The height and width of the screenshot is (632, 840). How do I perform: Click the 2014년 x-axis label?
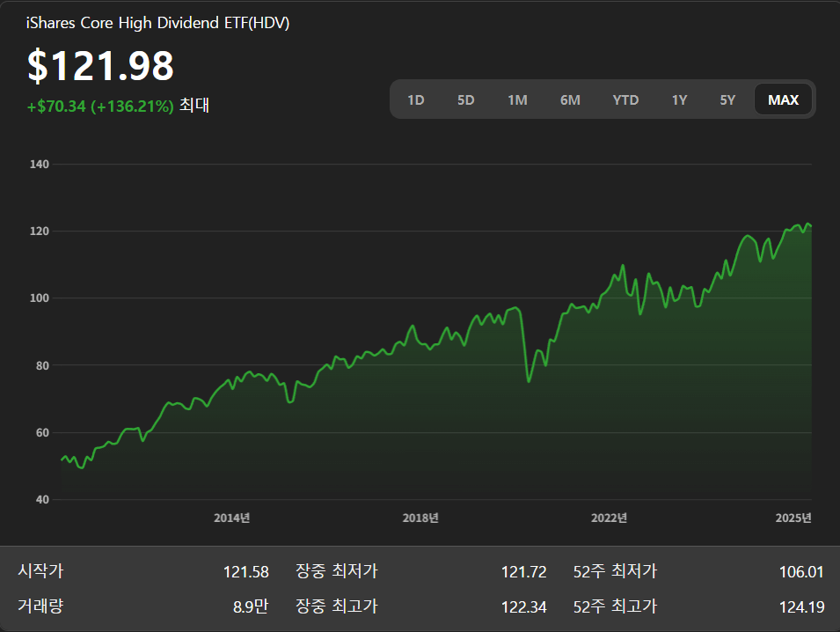click(x=232, y=518)
